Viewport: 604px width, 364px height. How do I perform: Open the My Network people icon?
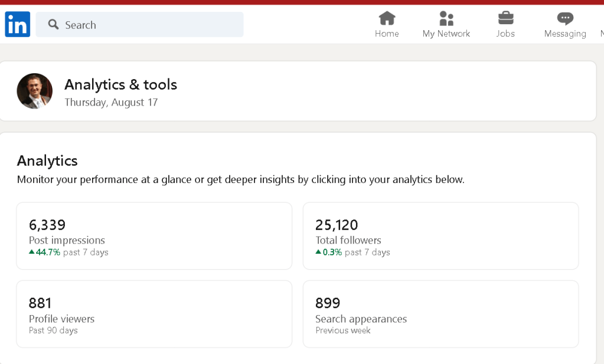(446, 18)
